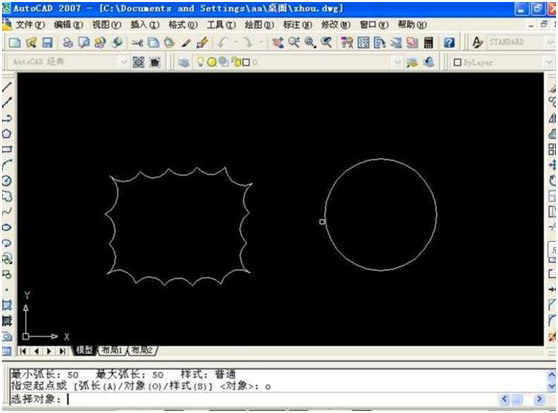Viewport: 558px width, 413px height.
Task: Select the Polygon draw tool
Action: pyautogui.click(x=7, y=134)
